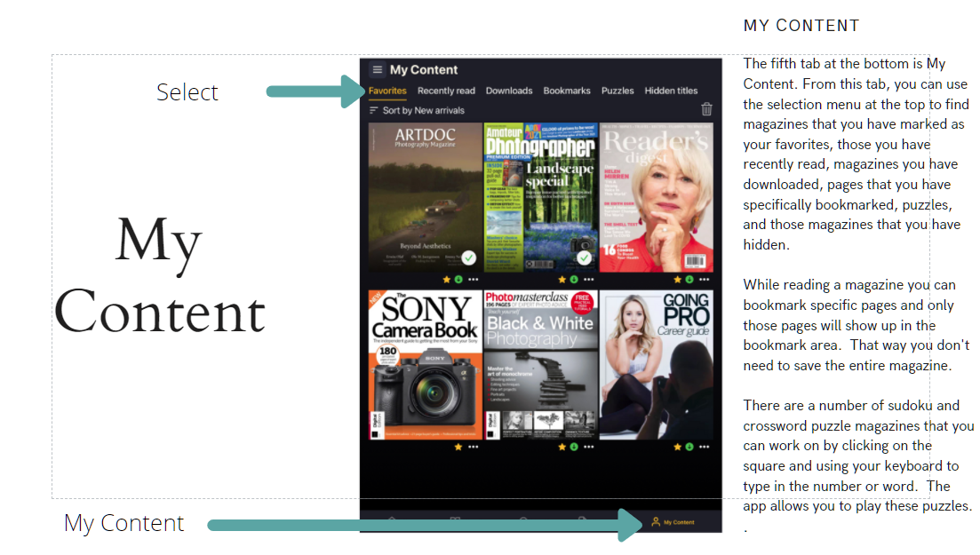Click the sort lines icon
The image size is (980, 555).
pyautogui.click(x=373, y=110)
